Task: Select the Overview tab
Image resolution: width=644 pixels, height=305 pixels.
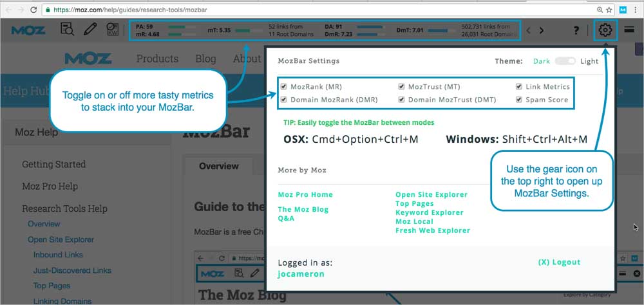Action: click(218, 166)
